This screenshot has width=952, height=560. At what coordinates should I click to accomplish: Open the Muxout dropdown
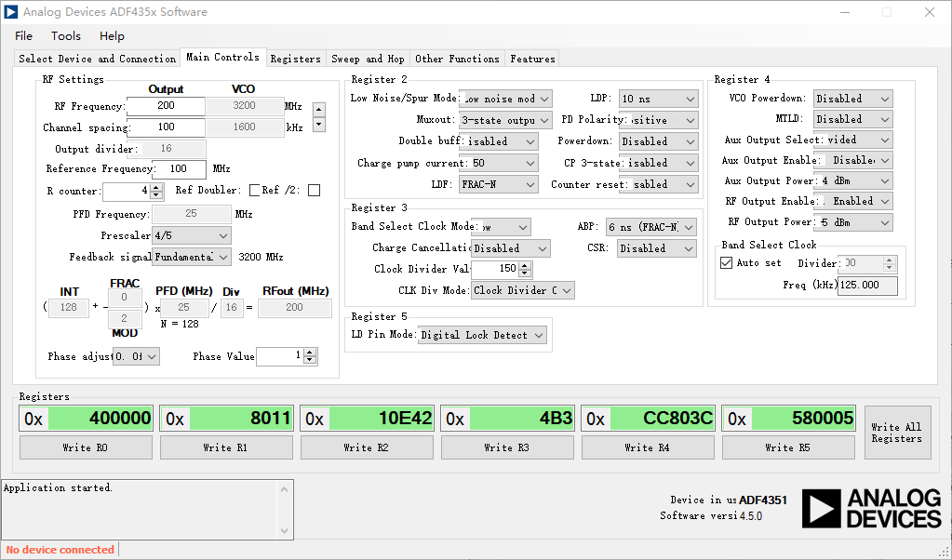[505, 119]
